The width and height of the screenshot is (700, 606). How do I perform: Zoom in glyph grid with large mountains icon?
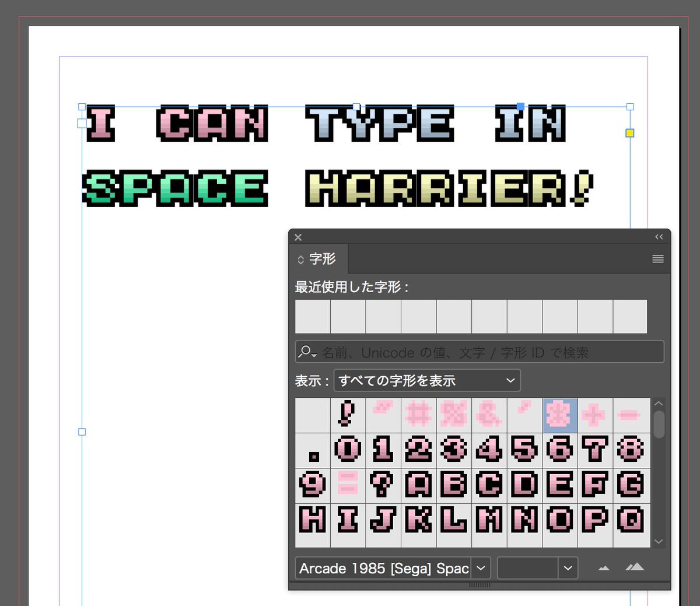(635, 566)
